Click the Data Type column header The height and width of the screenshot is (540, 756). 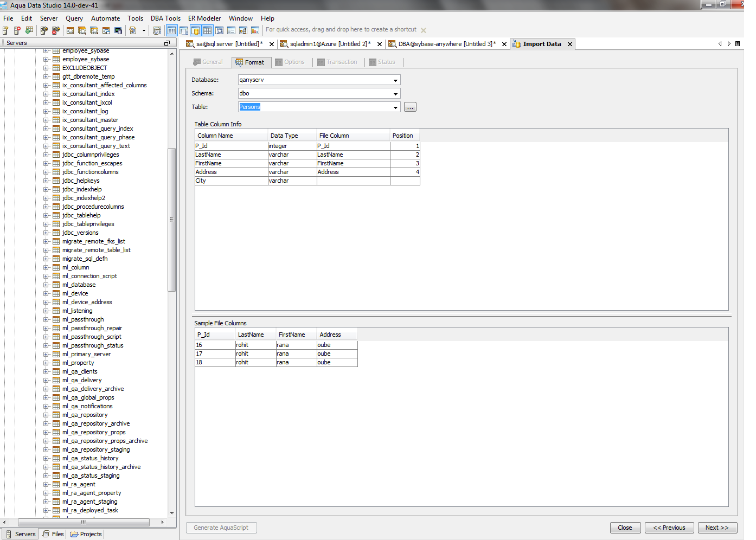coord(292,136)
